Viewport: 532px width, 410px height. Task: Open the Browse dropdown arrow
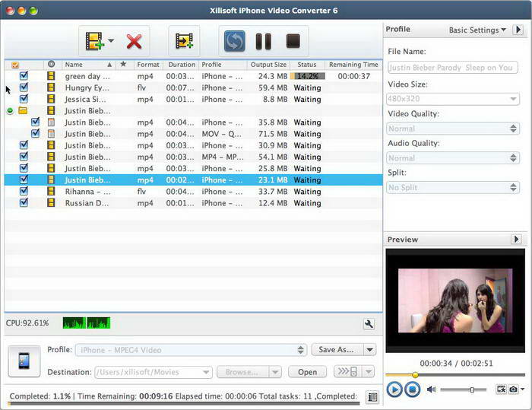click(275, 372)
